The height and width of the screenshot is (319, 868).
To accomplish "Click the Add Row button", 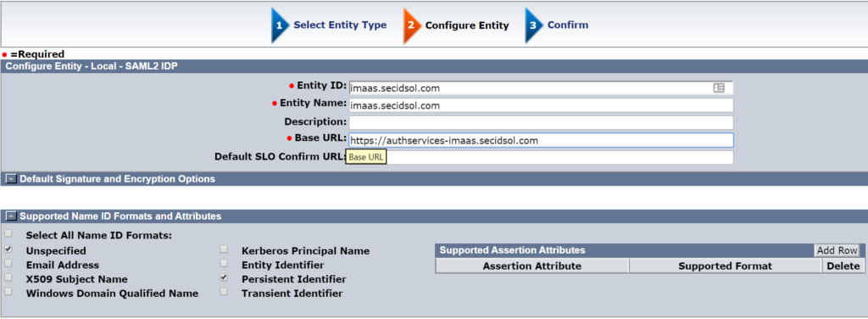I will tap(837, 250).
